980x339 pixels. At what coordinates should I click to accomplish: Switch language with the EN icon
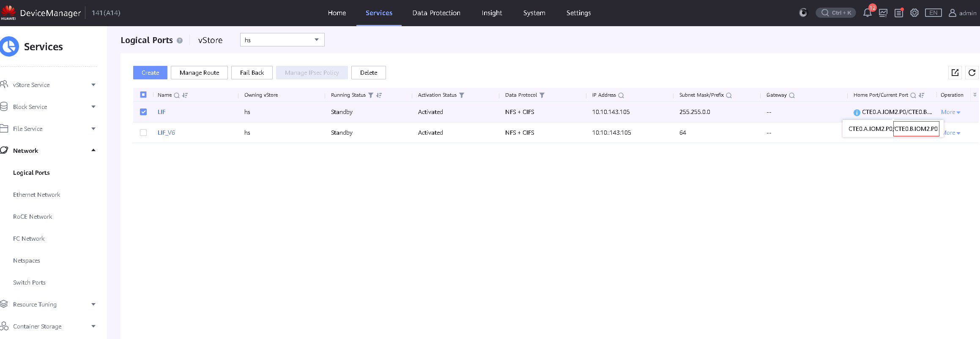click(x=933, y=13)
